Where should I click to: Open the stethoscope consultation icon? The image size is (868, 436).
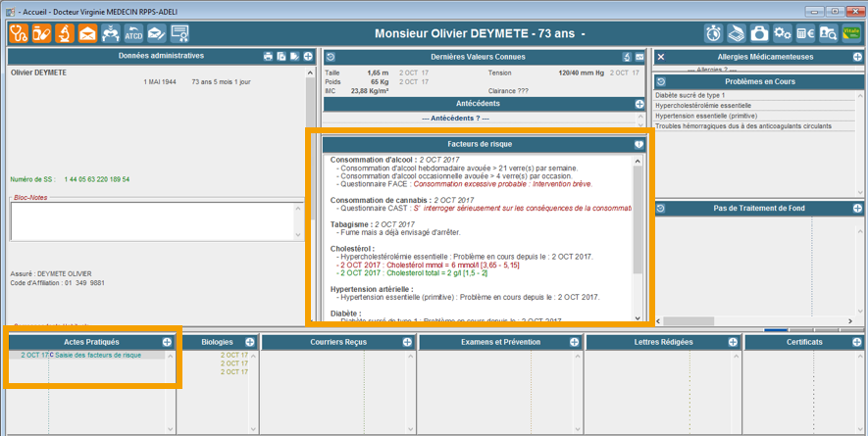coord(19,33)
